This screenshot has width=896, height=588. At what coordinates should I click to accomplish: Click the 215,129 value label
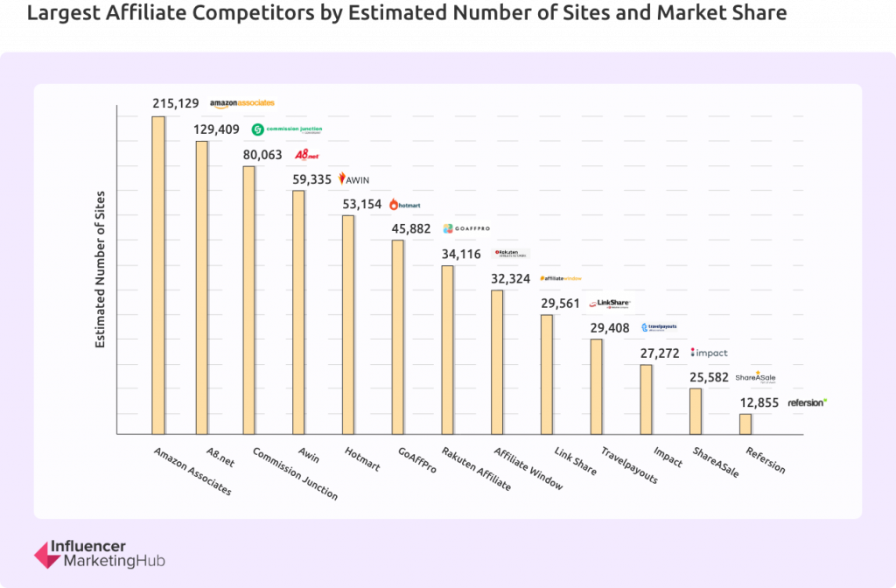[175, 103]
